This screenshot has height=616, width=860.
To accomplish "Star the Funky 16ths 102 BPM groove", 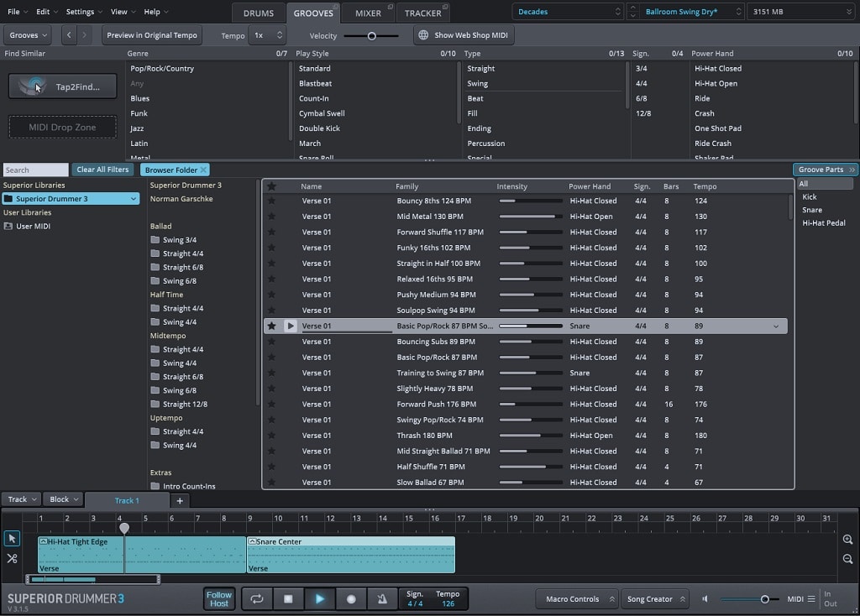I will [x=271, y=248].
